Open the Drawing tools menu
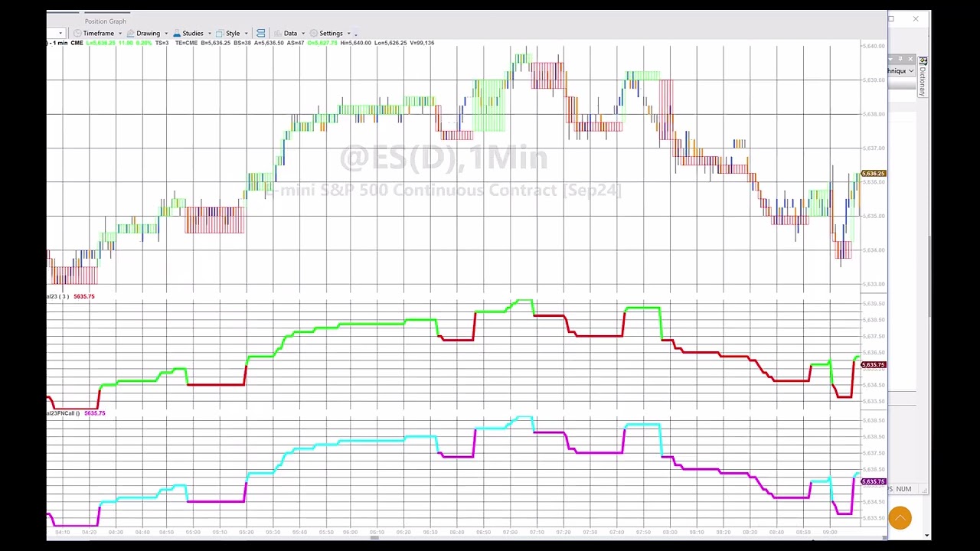Viewport: 980px width, 551px height. (x=148, y=33)
